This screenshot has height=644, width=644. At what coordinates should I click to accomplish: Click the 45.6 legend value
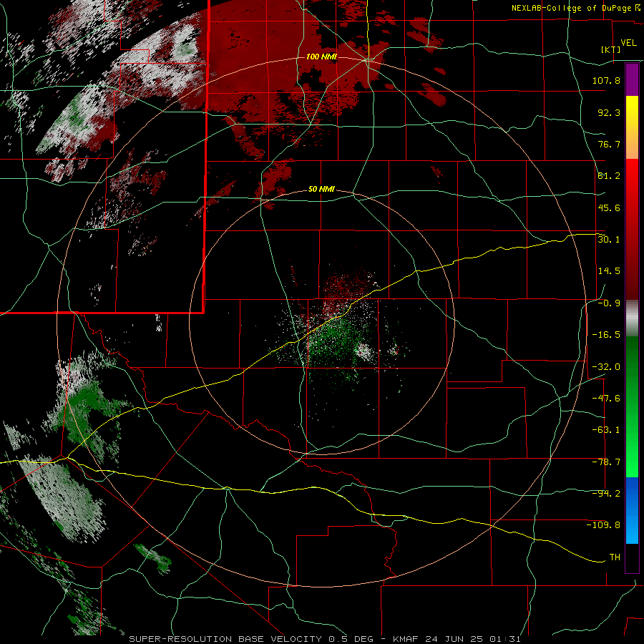pos(609,208)
